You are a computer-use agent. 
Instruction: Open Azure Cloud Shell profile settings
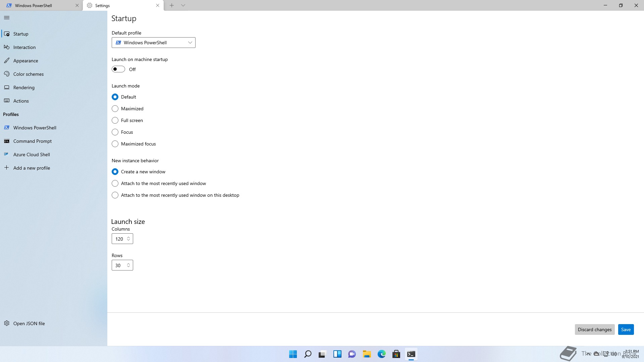tap(54, 155)
